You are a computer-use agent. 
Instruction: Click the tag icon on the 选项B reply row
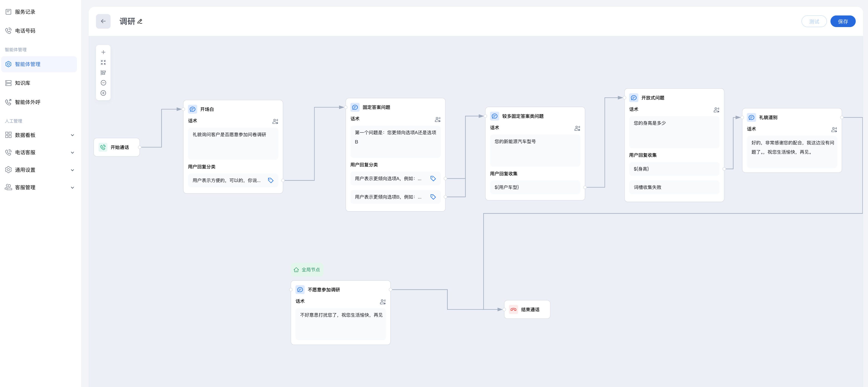(x=433, y=197)
